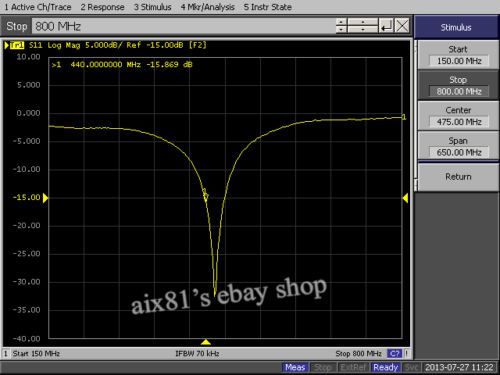
Task: Click the large step-down button in entry bar
Action: 363,30
